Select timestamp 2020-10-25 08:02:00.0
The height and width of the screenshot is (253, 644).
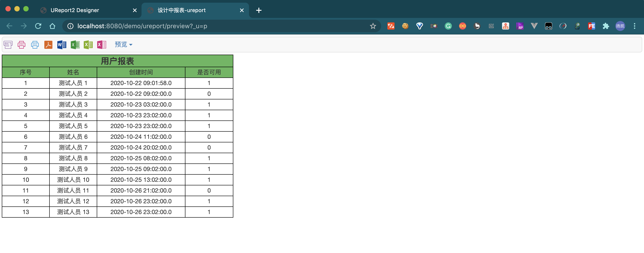coord(141,158)
